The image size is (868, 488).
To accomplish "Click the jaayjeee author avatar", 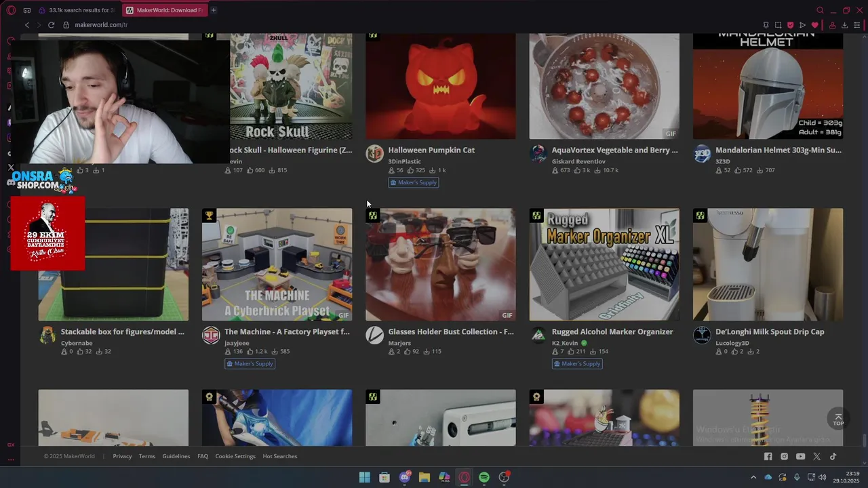I will [211, 335].
